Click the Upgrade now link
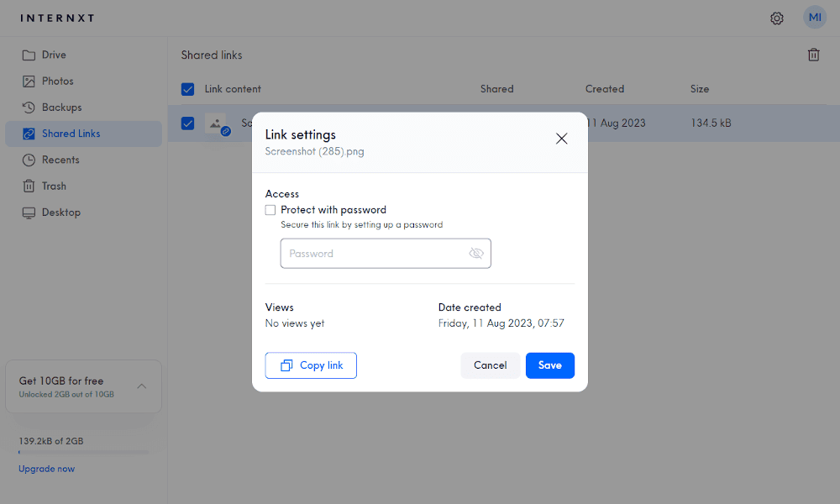Screen dimensions: 840x504 point(46,469)
